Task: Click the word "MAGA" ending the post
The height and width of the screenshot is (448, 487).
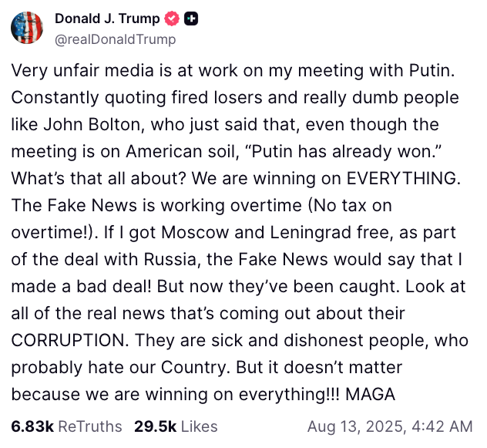Action: point(370,395)
